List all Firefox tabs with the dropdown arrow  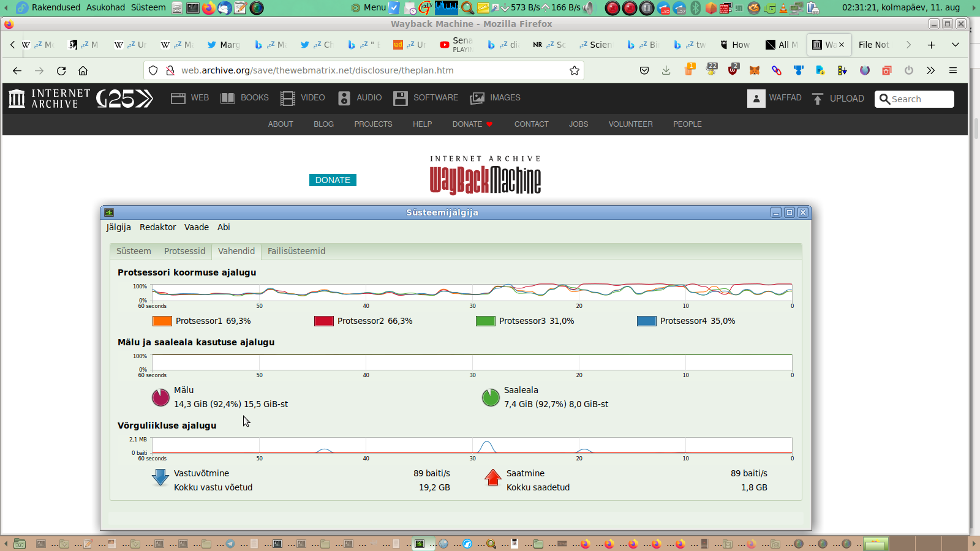(x=956, y=45)
